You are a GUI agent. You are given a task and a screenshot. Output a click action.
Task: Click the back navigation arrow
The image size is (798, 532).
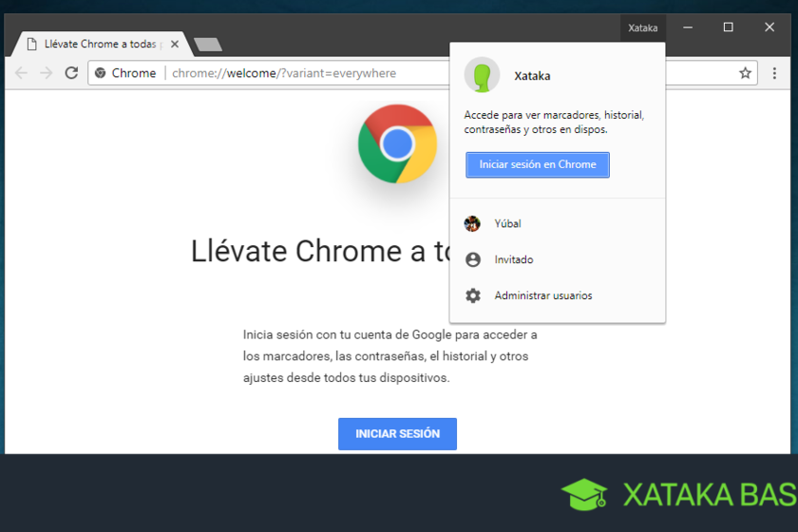[21, 73]
